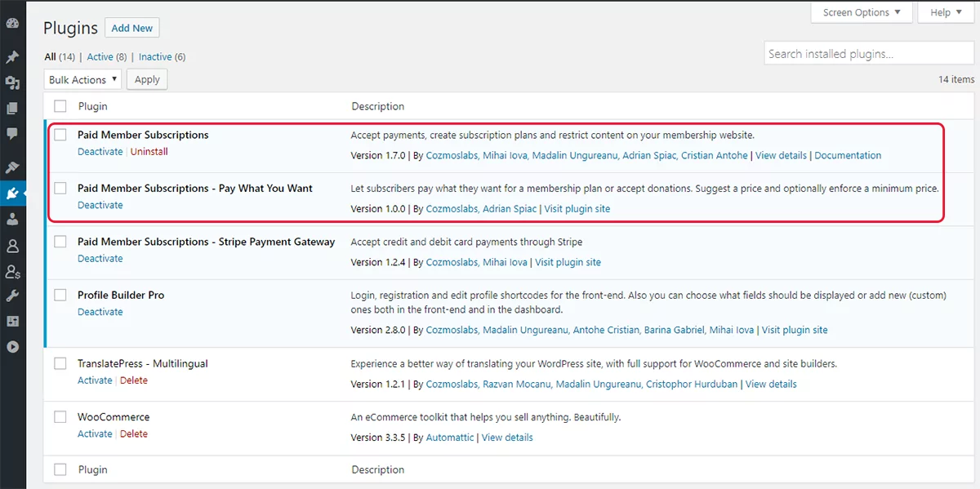Viewport: 980px width, 489px height.
Task: Select the Profile Builder Pro checkbox
Action: 60,296
